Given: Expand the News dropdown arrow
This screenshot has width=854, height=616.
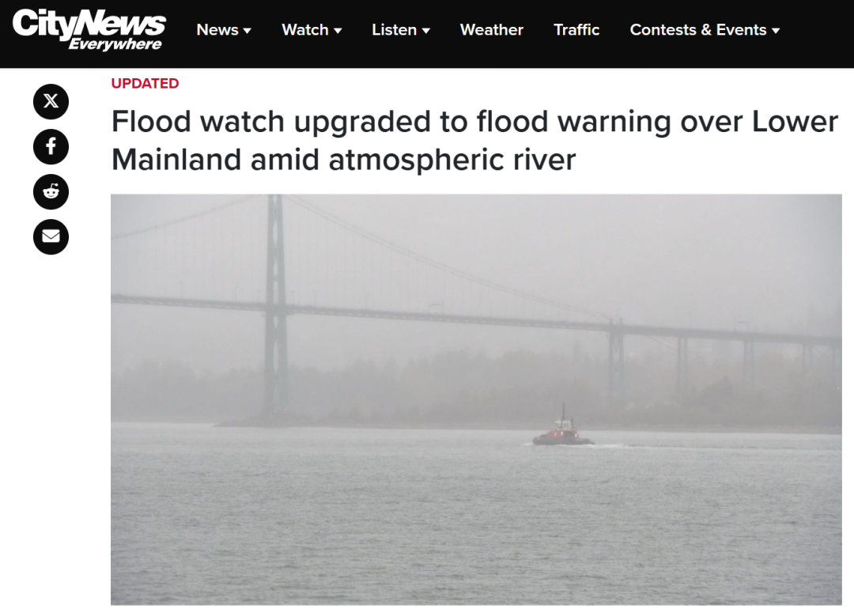Looking at the screenshot, I should pos(248,31).
